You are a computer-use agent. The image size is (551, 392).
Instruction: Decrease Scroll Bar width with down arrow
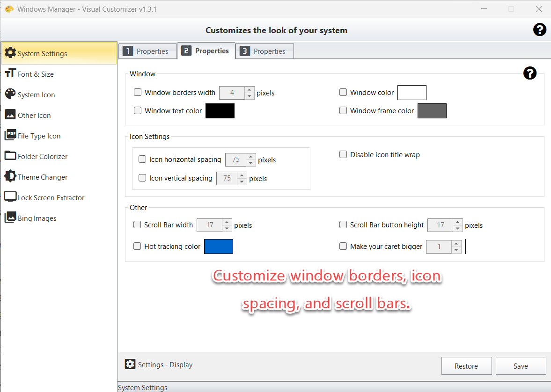coord(227,228)
